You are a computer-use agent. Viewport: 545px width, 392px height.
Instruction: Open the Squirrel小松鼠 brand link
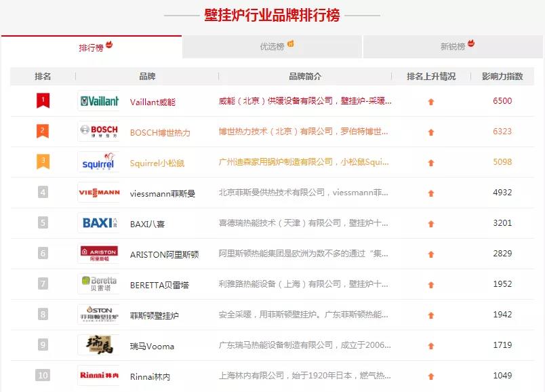pyautogui.click(x=157, y=163)
